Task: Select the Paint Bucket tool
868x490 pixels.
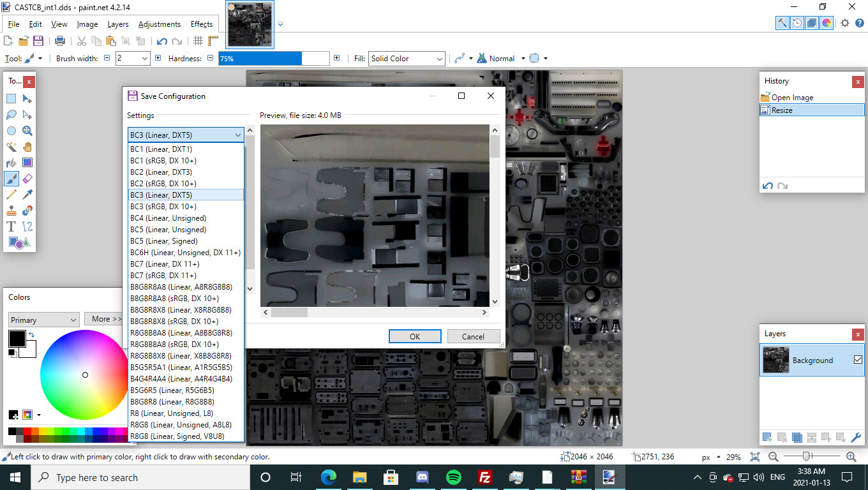Action: coord(11,163)
